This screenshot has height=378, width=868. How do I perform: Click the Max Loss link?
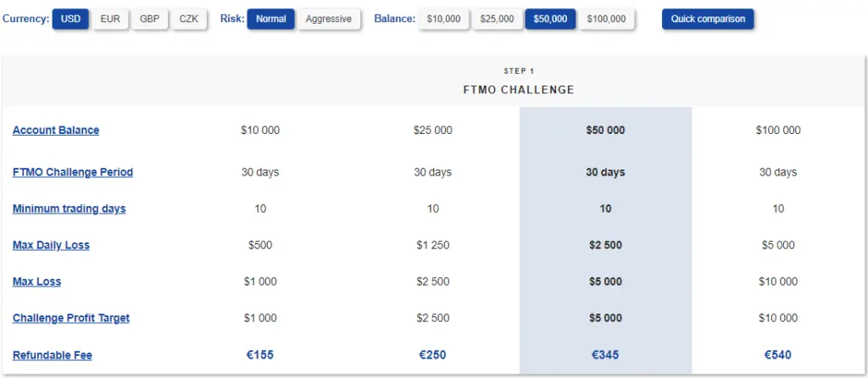(x=36, y=281)
